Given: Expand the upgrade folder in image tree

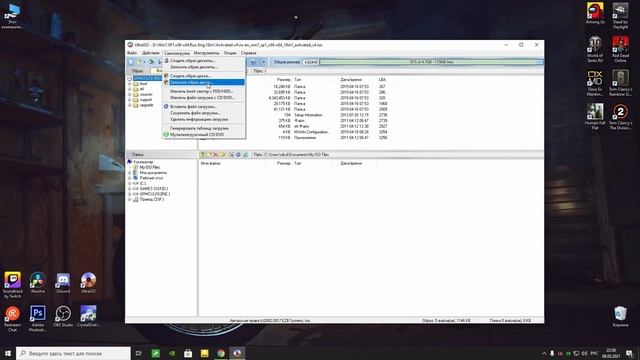Looking at the screenshot, I should click(x=130, y=105).
